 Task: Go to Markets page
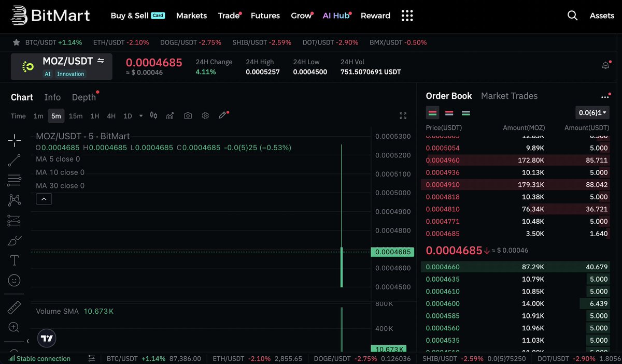pyautogui.click(x=191, y=16)
